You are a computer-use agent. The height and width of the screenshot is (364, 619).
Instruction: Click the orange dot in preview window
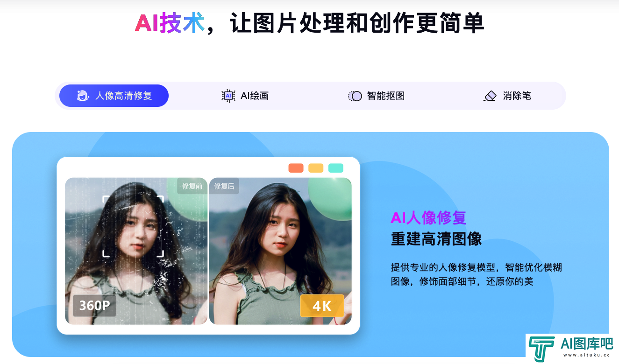coord(296,168)
